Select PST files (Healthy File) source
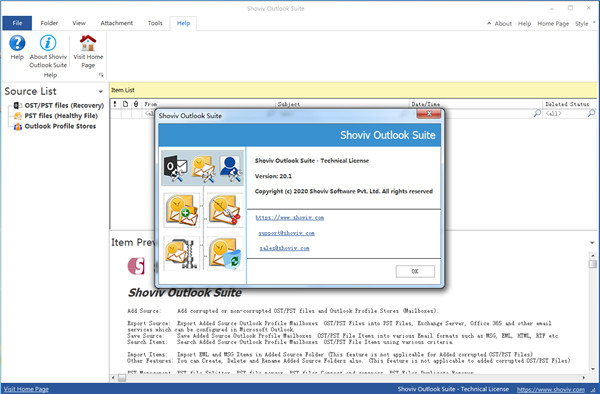Screen dimensions: 600x394 point(61,116)
